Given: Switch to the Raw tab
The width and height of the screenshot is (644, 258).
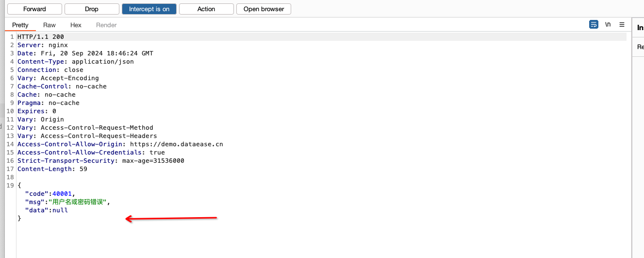Looking at the screenshot, I should click(x=50, y=25).
